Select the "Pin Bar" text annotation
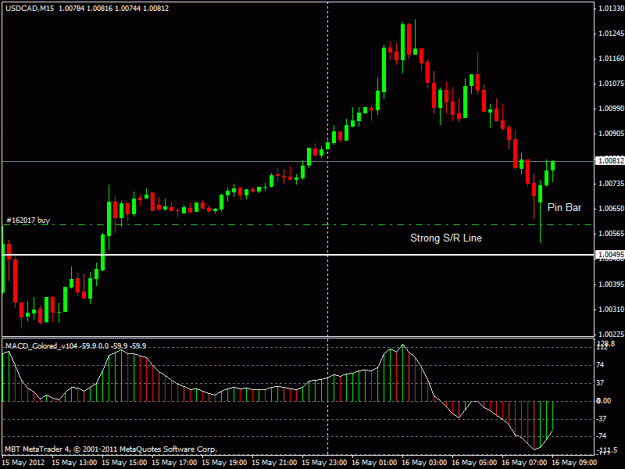Viewport: 625px width, 469px height. coord(564,207)
